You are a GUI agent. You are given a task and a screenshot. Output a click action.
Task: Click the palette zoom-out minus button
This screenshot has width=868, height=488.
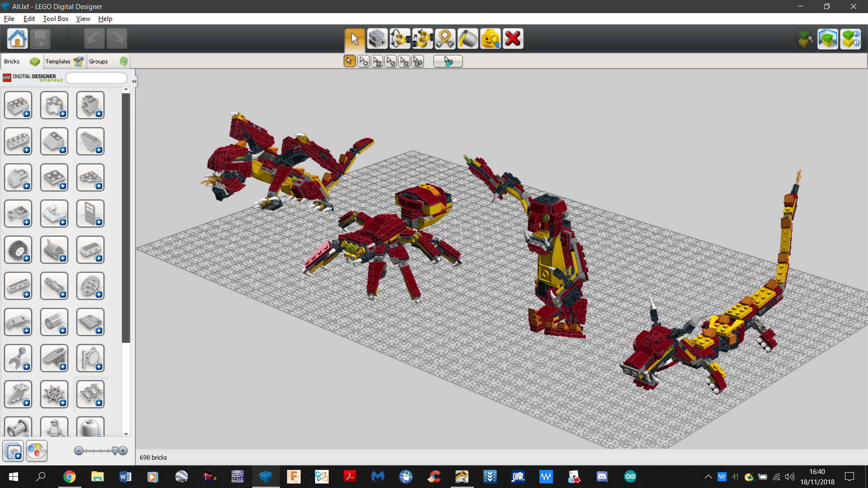tap(79, 451)
